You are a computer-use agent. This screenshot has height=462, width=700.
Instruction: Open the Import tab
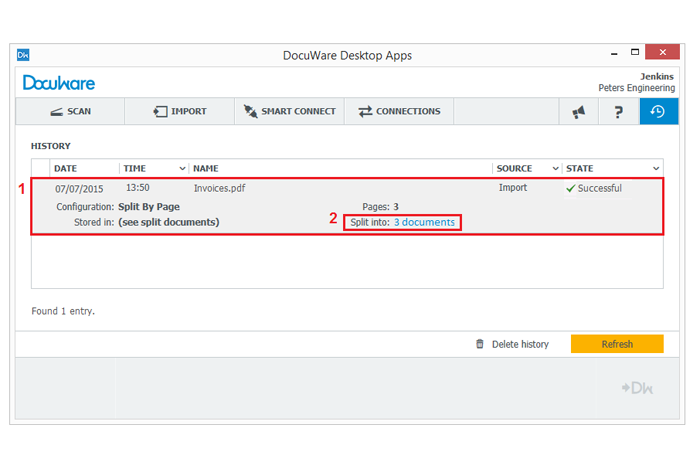[180, 111]
